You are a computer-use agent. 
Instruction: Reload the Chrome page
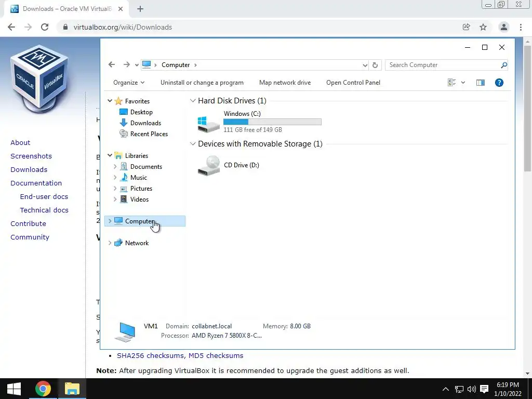pyautogui.click(x=45, y=27)
